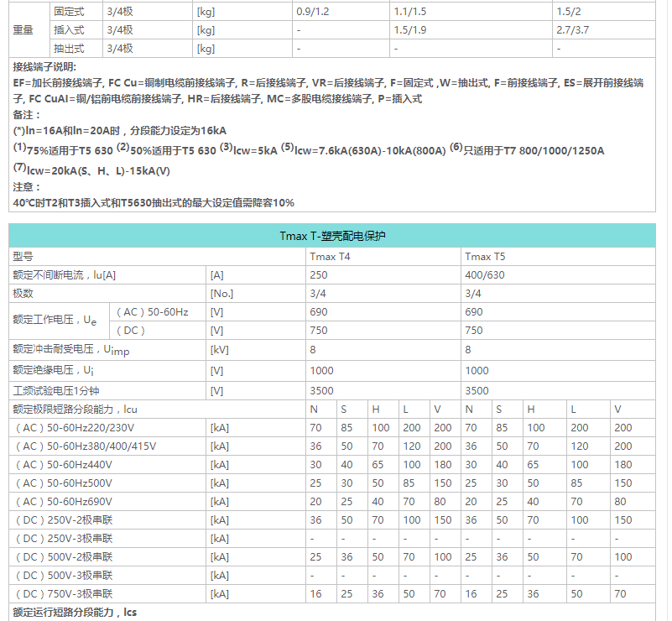Screen dimensions: 672x621
Task: Select the "极数" row label
Action: pyautogui.click(x=23, y=294)
